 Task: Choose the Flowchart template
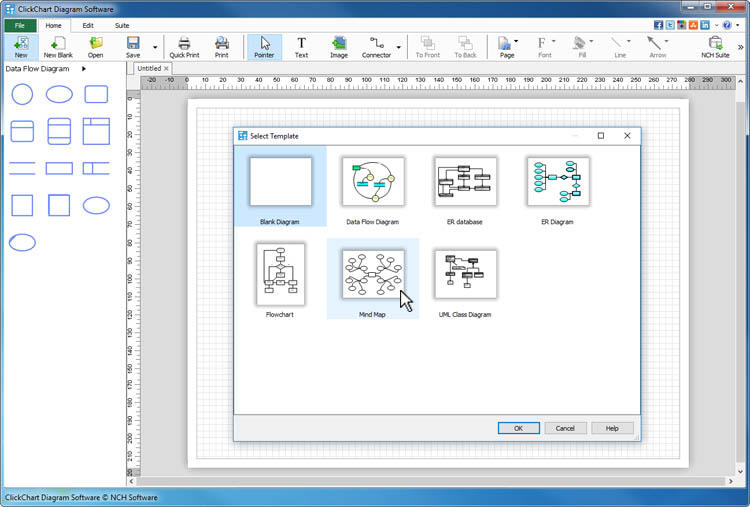[280, 279]
